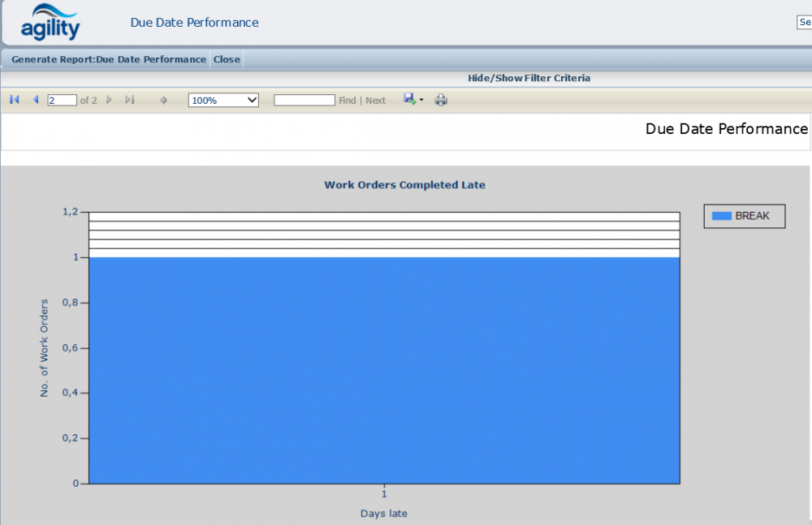Expand the export format dropdown arrow
The width and height of the screenshot is (812, 525).
click(x=420, y=100)
